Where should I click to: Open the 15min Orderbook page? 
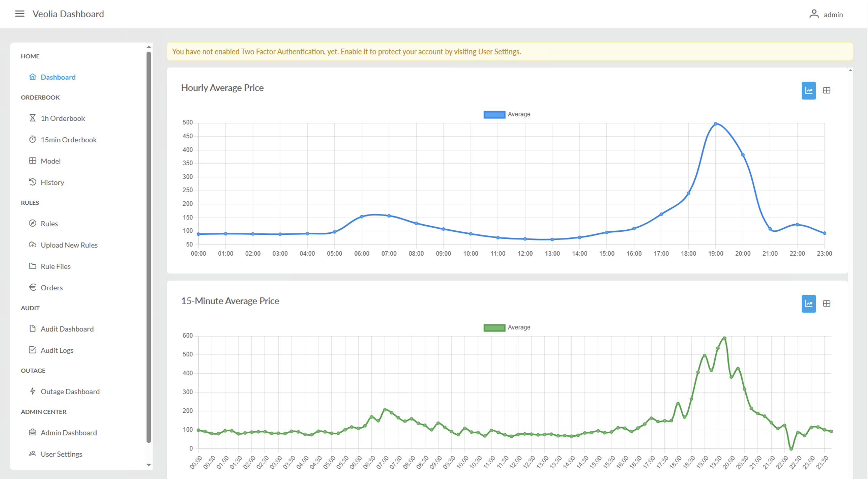coord(68,140)
